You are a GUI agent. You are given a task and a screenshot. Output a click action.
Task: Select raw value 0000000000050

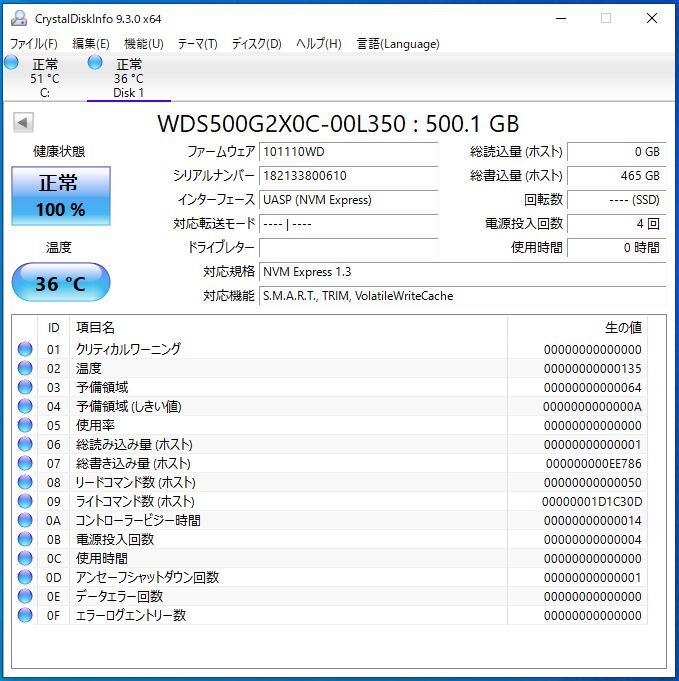click(x=593, y=483)
